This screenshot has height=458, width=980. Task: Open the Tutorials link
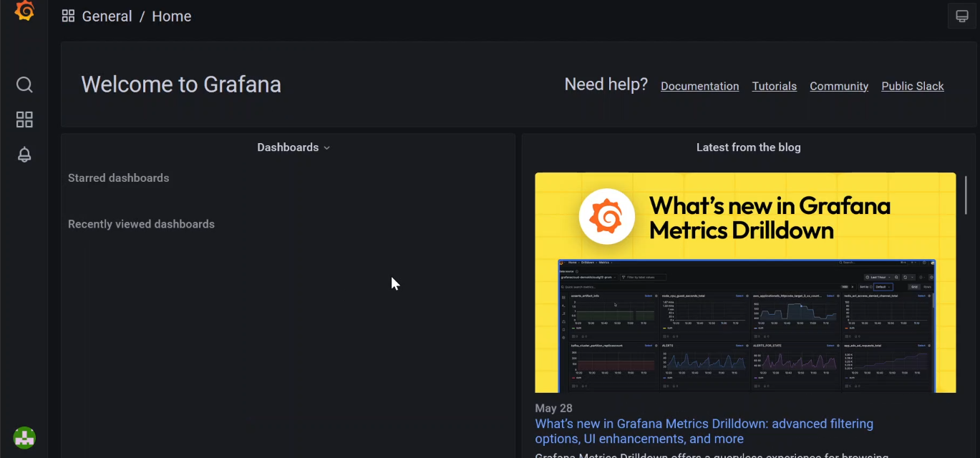click(x=774, y=86)
